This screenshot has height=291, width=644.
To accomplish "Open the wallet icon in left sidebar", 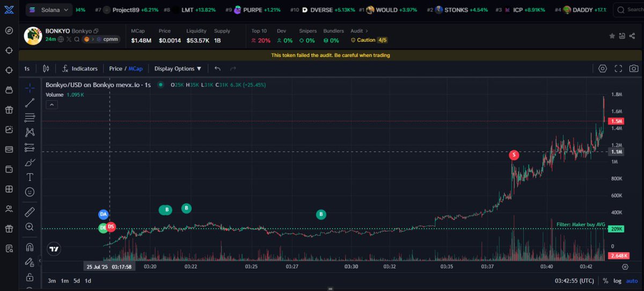I will 9,169.
